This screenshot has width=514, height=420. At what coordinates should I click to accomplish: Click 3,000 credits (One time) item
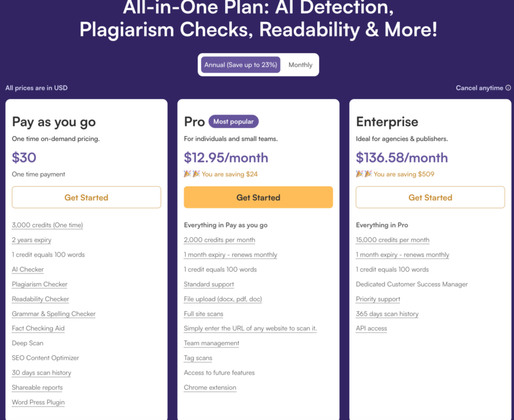click(47, 225)
